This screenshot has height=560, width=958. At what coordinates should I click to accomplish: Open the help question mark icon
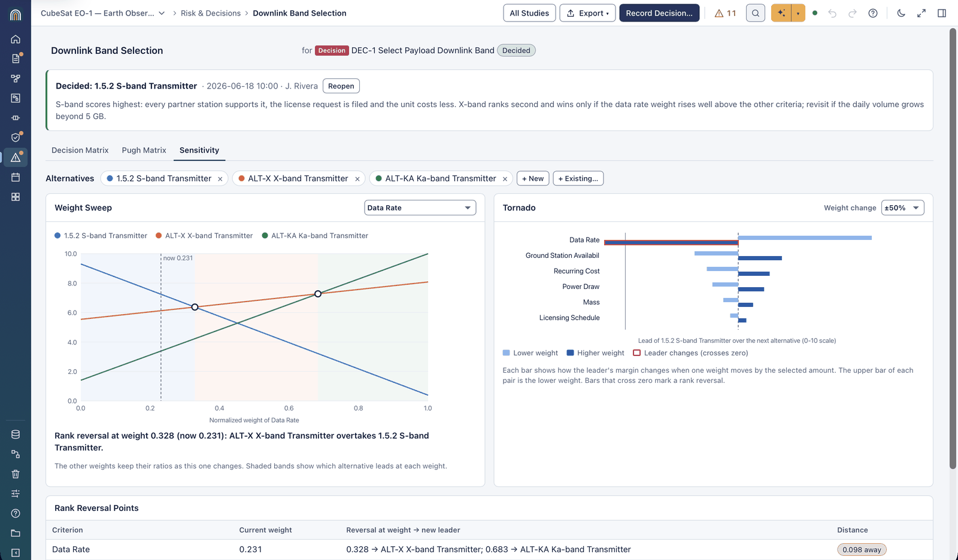point(873,13)
